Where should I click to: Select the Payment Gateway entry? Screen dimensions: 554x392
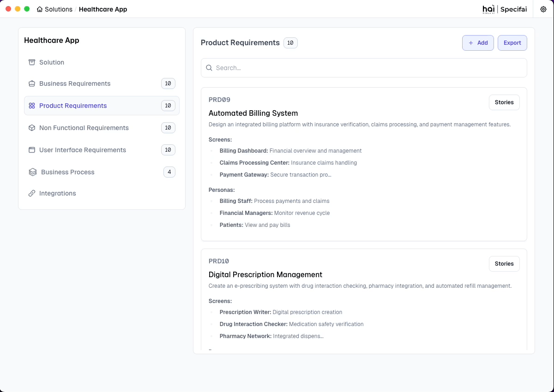pyautogui.click(x=276, y=175)
